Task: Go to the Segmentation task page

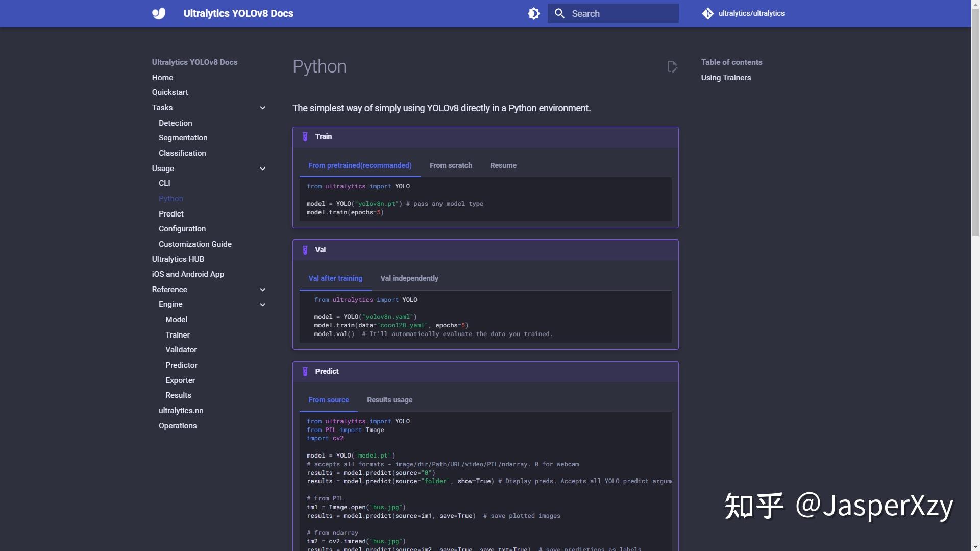Action: pos(183,138)
